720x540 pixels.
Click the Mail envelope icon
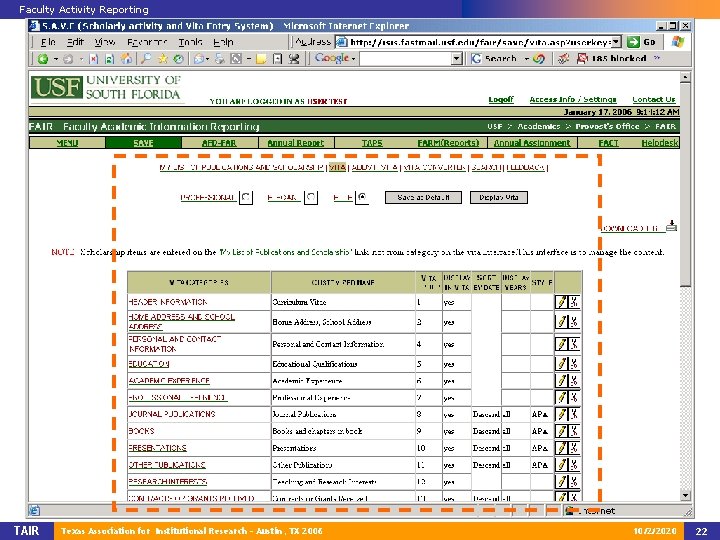[199, 59]
